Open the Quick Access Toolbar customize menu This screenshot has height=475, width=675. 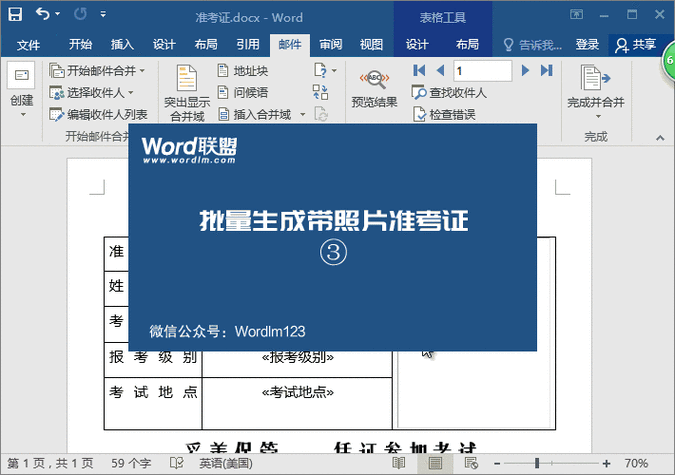103,14
